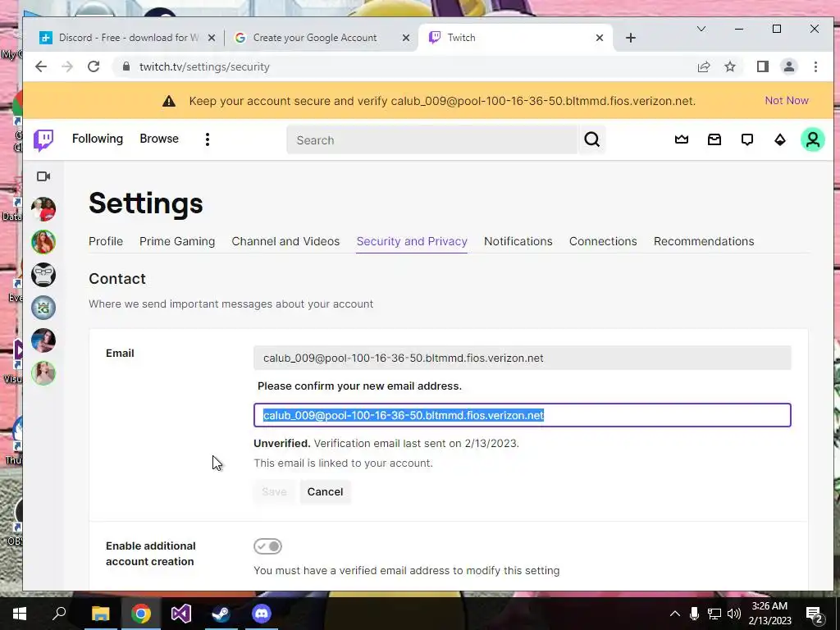Click in the Twitch Search field
The width and height of the screenshot is (840, 630).
(432, 139)
